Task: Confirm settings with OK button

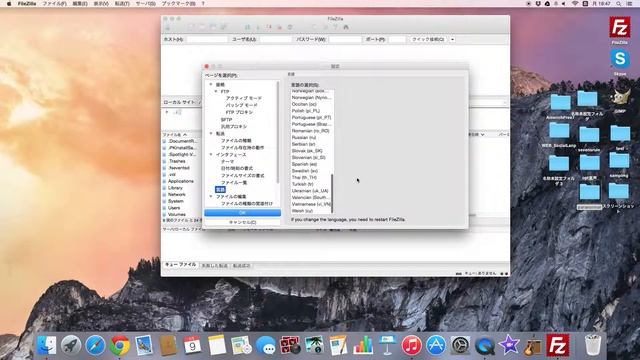Action: click(x=242, y=213)
